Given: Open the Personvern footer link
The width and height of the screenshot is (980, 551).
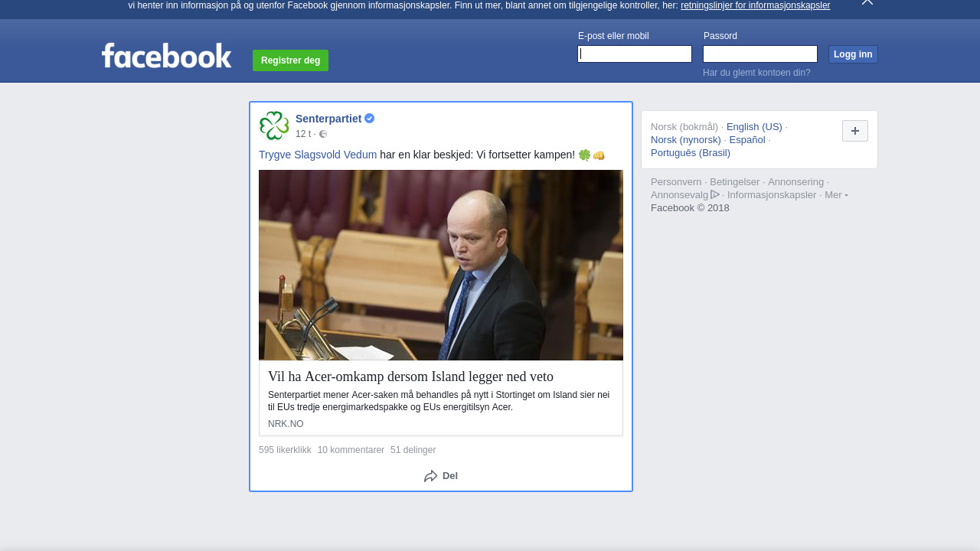Looking at the screenshot, I should (x=676, y=182).
